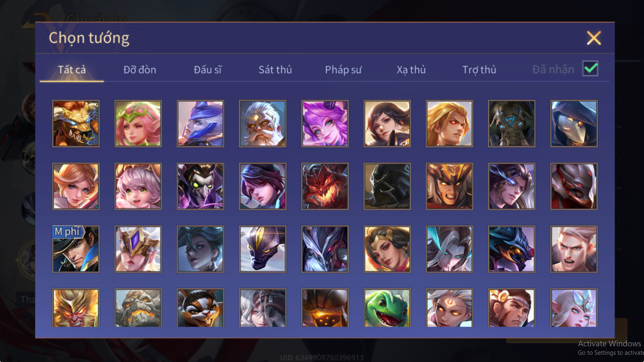View the 'Đấu sĩ' tab
The width and height of the screenshot is (644, 362).
(208, 70)
